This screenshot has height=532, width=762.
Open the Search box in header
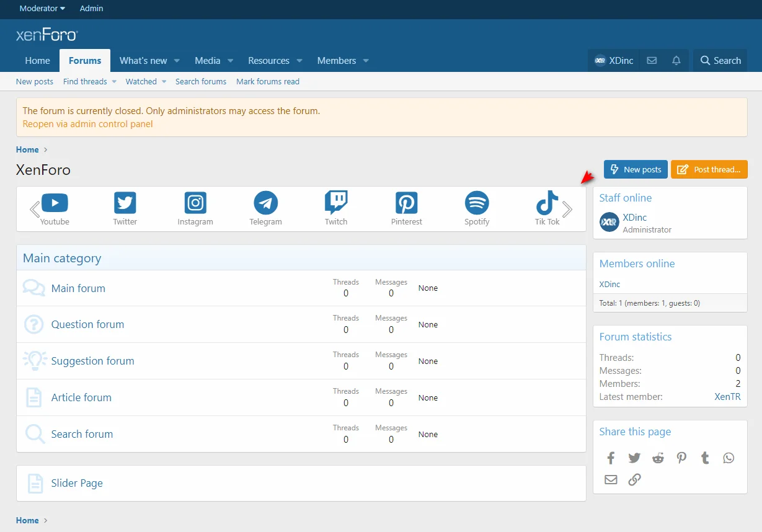tap(720, 61)
